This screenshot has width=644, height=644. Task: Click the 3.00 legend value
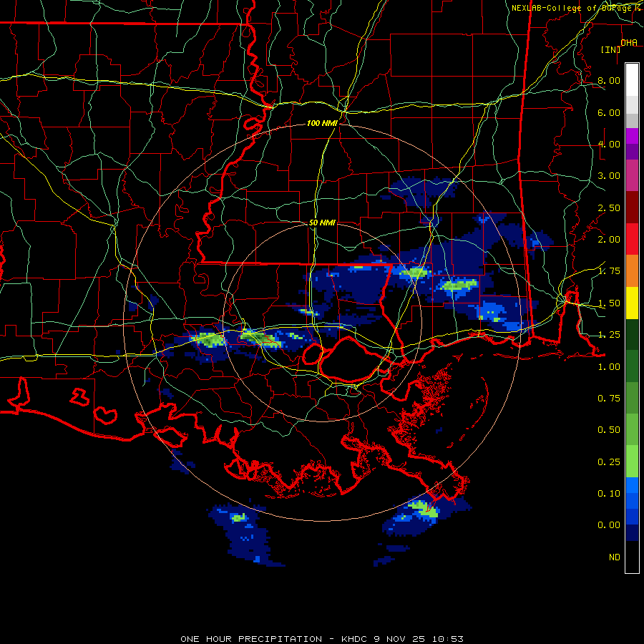coord(609,176)
